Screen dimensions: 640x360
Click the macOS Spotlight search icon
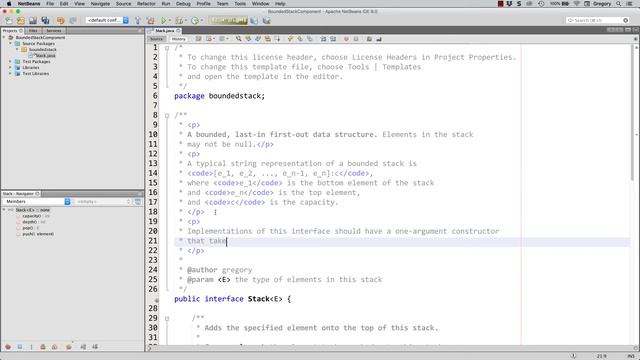[x=619, y=4]
